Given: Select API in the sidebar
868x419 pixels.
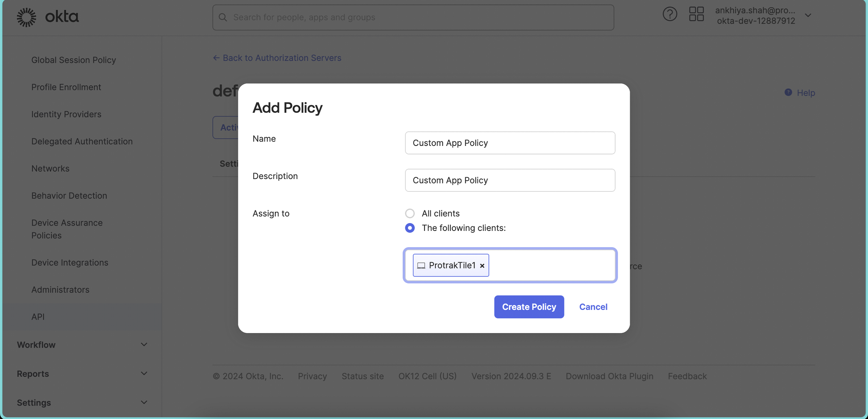Looking at the screenshot, I should point(38,316).
